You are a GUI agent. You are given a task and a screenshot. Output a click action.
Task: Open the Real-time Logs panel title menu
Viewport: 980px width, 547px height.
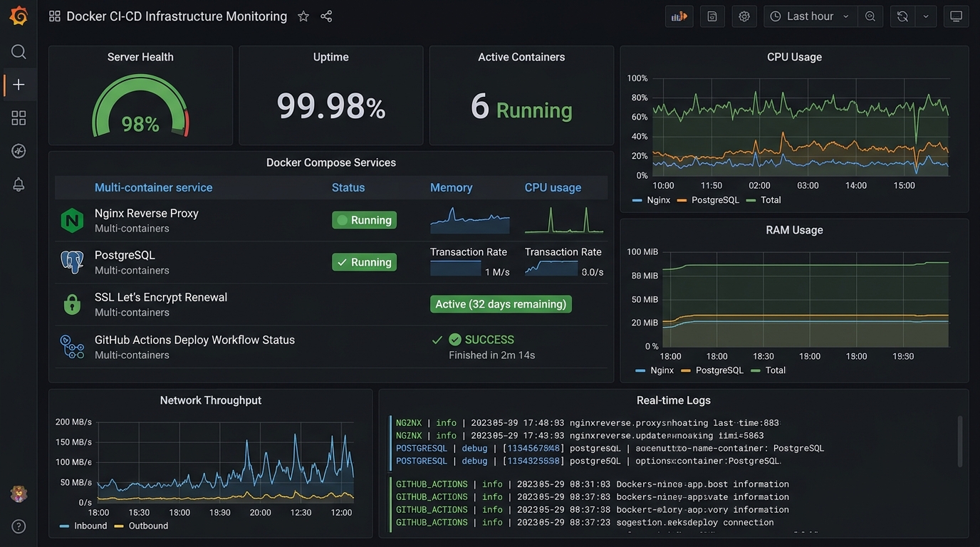tap(674, 400)
